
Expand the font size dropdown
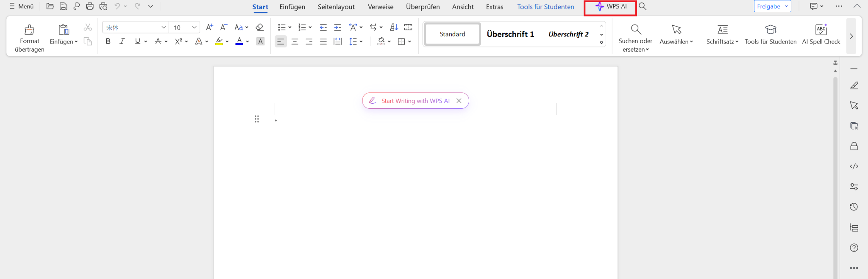tap(194, 28)
